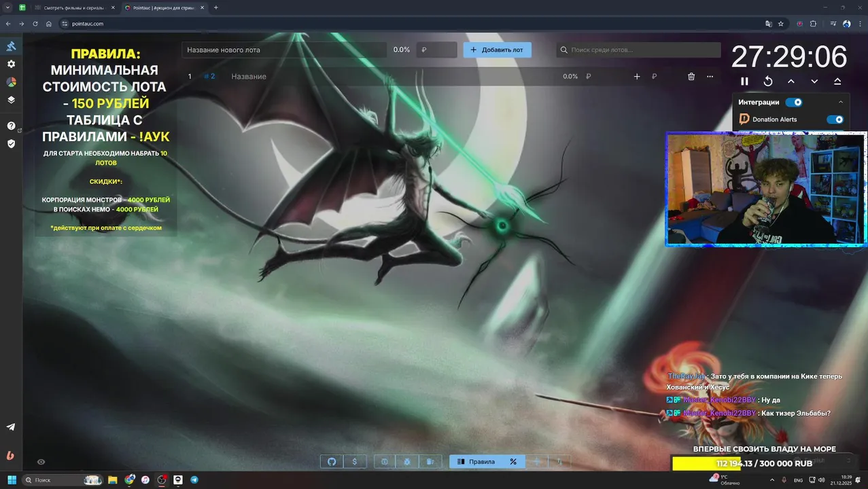Pause the auction timer
868x489 pixels.
click(x=744, y=81)
